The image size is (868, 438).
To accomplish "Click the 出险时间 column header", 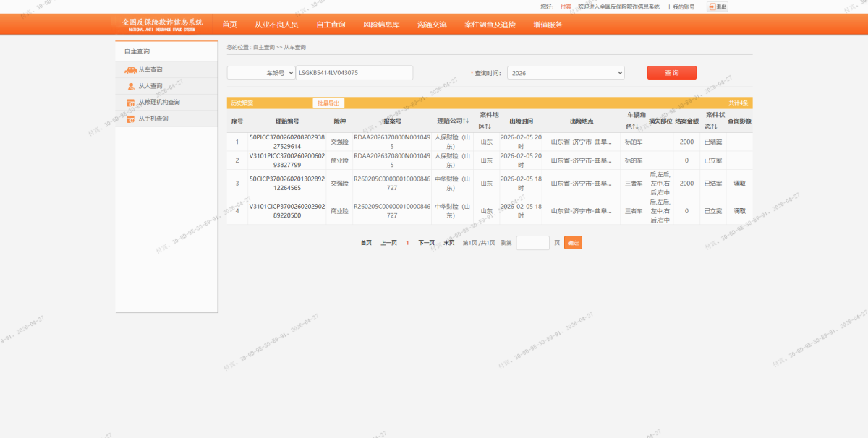I will (x=521, y=121).
